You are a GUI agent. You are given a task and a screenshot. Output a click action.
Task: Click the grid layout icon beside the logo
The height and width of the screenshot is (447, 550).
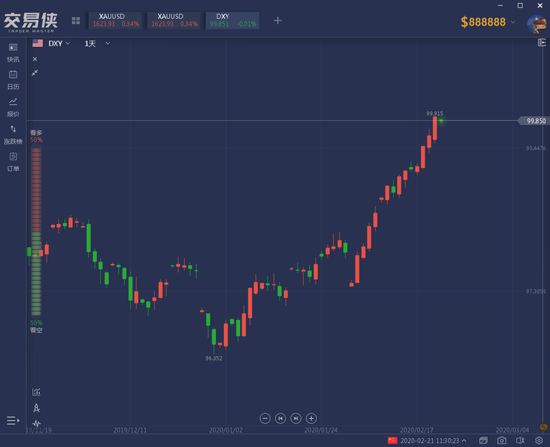tap(76, 21)
